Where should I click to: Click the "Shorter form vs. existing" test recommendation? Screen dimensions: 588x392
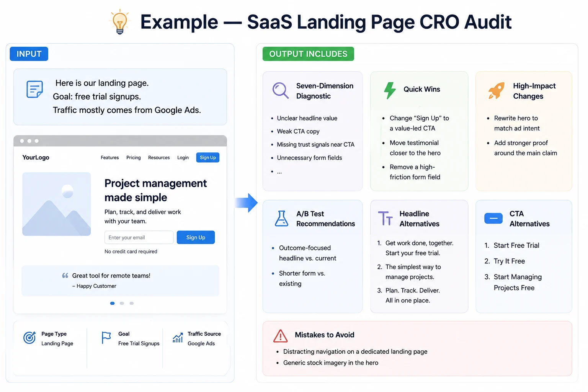coord(302,278)
